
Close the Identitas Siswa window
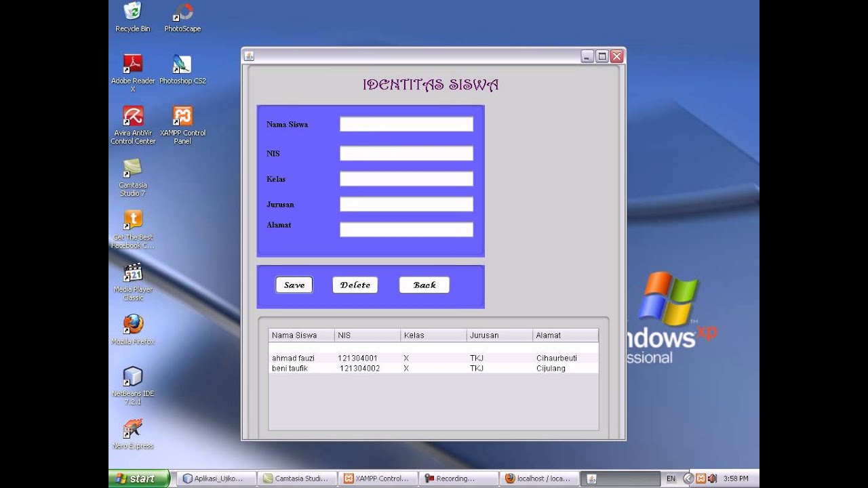point(616,56)
